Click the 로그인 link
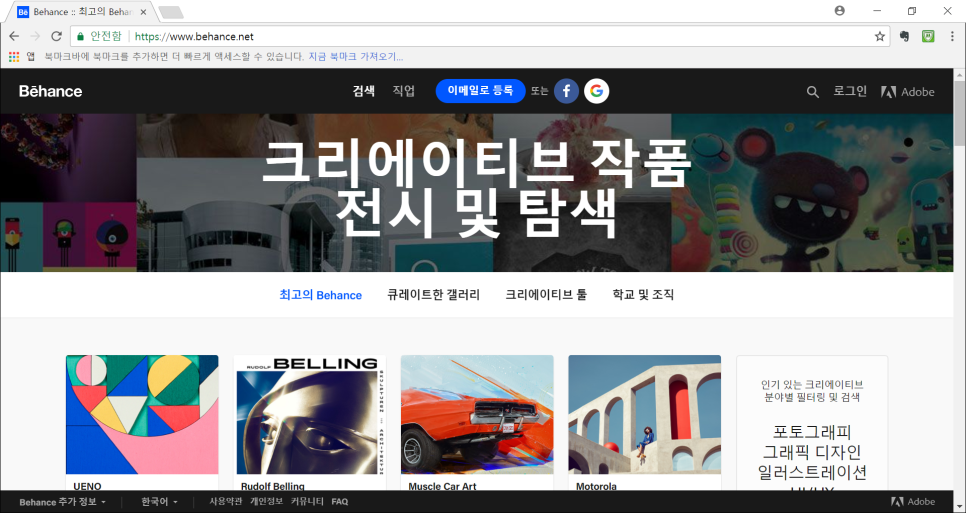This screenshot has width=966, height=513. [x=850, y=91]
